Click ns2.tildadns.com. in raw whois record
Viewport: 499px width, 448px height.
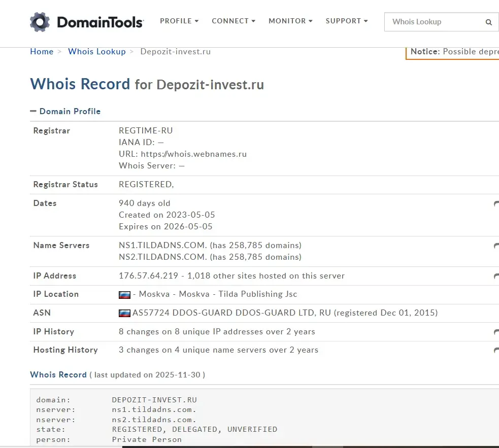[154, 420]
